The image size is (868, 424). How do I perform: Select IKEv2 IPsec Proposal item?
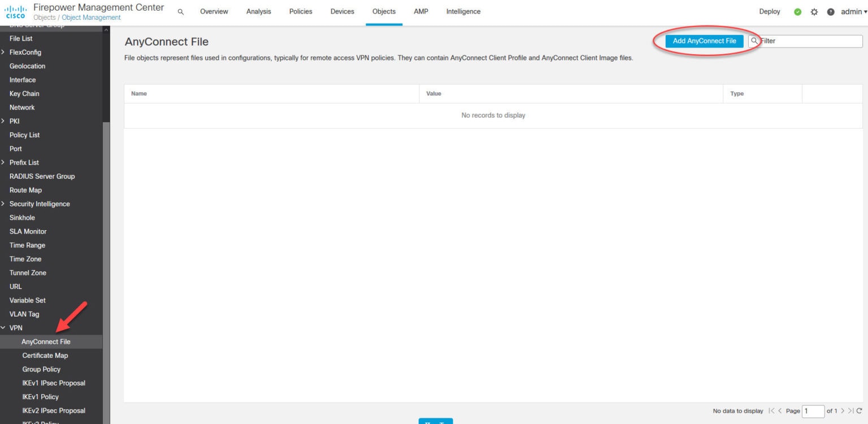click(54, 410)
